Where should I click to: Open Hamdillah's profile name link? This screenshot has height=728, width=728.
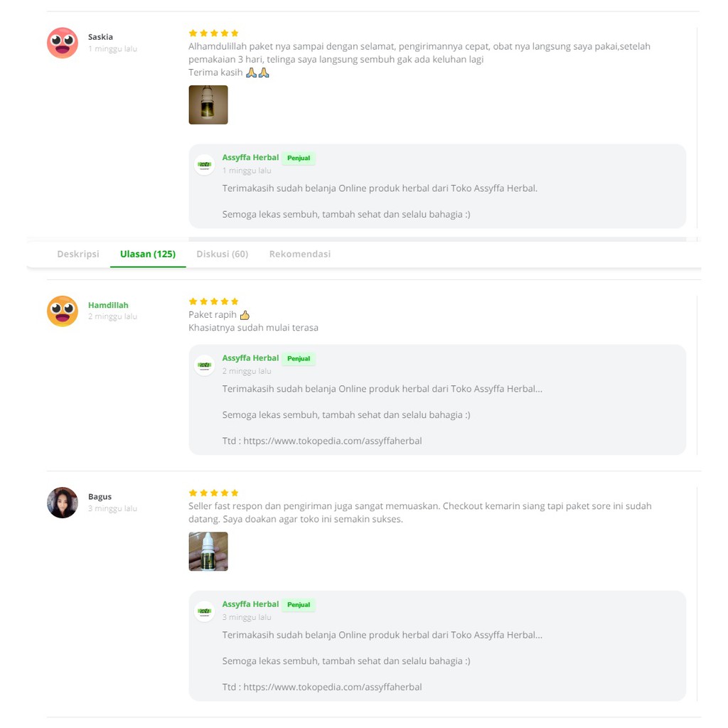pos(108,305)
